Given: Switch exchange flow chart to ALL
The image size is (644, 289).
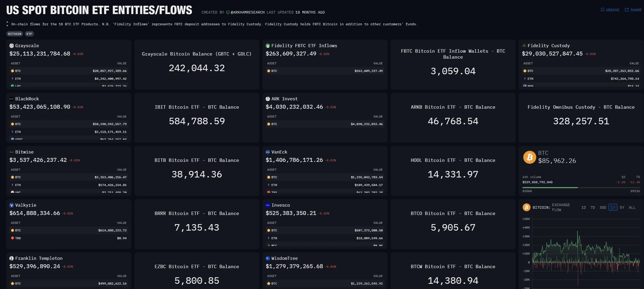Looking at the screenshot, I should [632, 208].
